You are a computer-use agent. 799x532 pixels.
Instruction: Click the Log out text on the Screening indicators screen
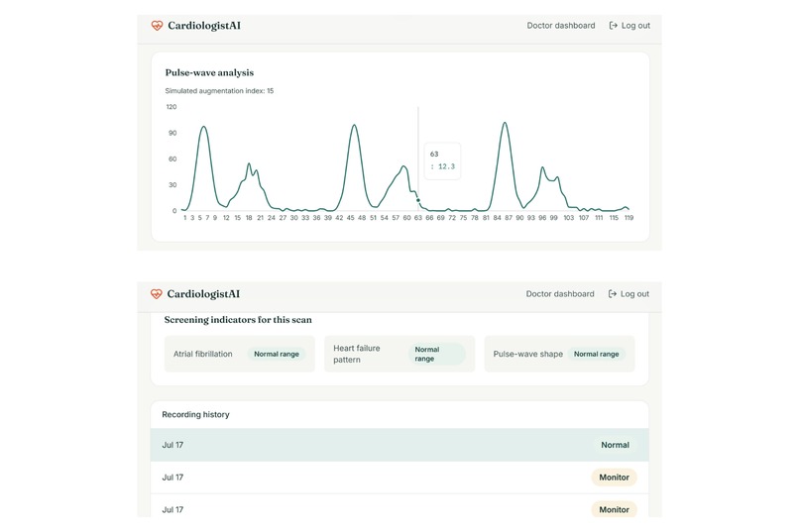[634, 294]
